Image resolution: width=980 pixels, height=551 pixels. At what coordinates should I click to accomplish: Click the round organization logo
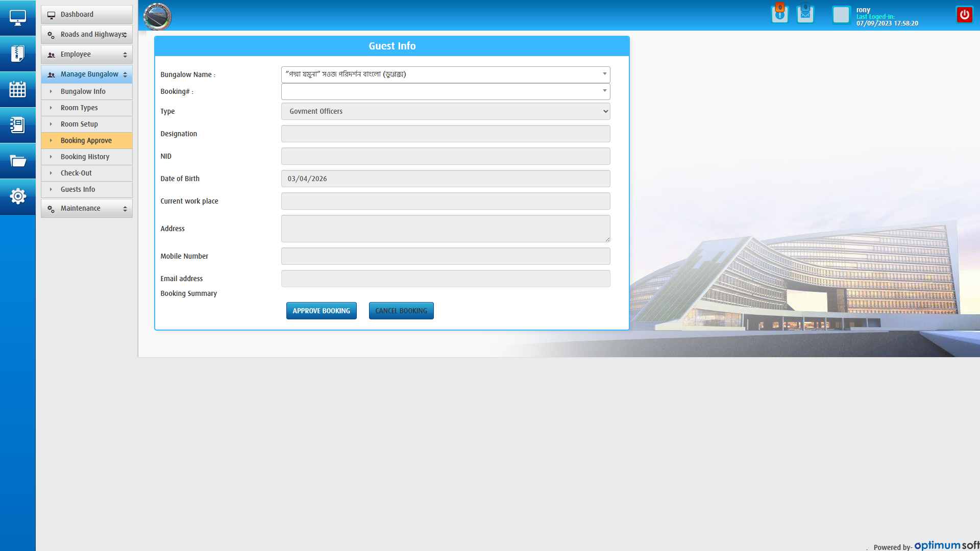pos(157,17)
